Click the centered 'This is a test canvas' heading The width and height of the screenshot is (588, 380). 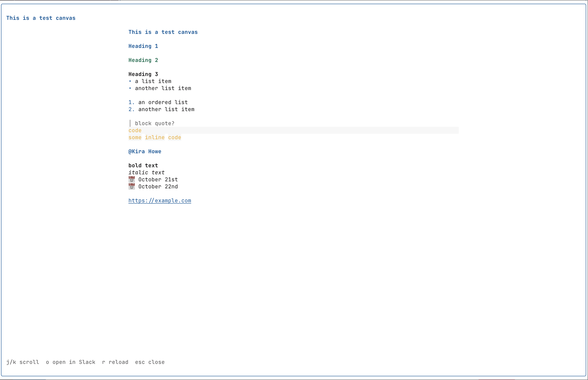point(163,32)
